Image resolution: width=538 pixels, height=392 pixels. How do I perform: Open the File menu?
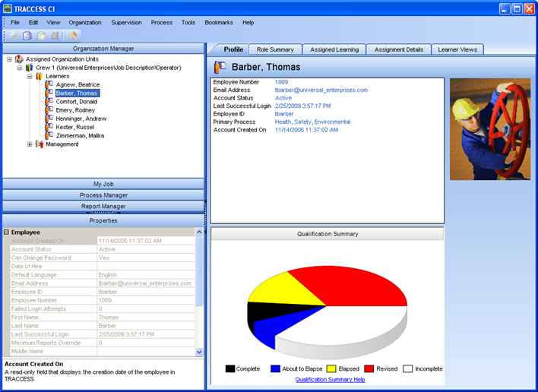pos(15,23)
